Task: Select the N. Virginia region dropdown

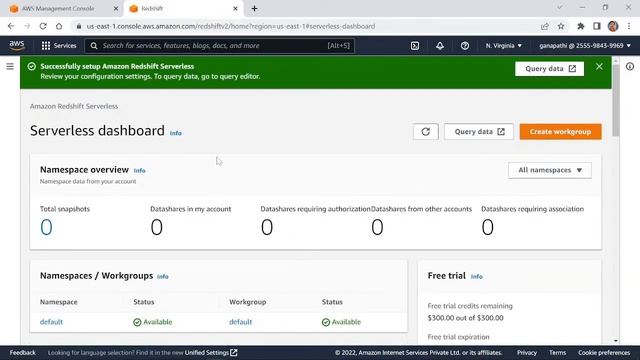Action: click(x=503, y=46)
